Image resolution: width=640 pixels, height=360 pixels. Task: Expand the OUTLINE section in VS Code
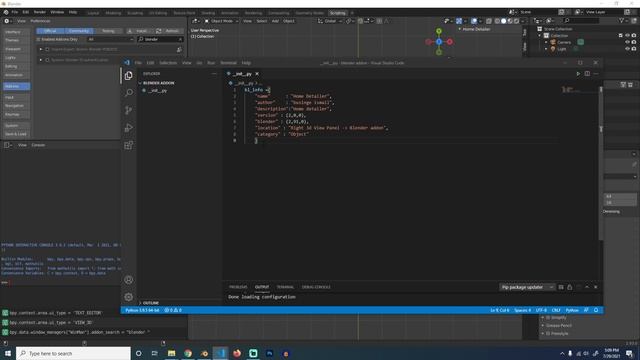click(x=151, y=303)
